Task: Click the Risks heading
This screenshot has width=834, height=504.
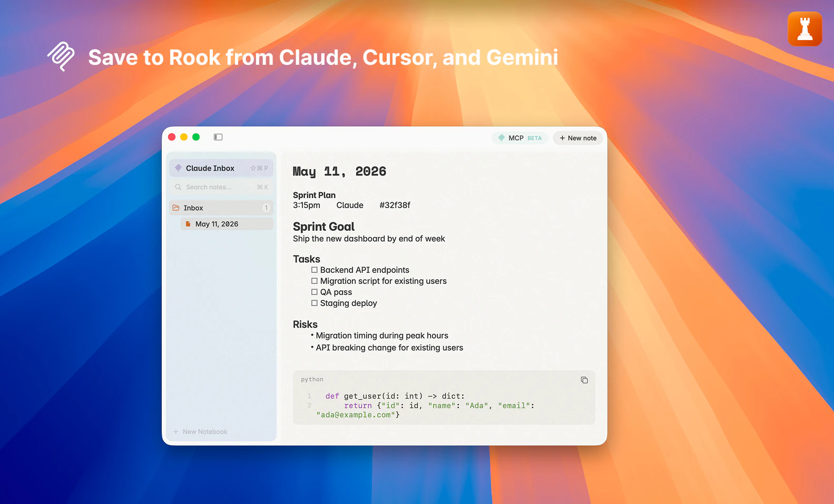Action: point(305,324)
